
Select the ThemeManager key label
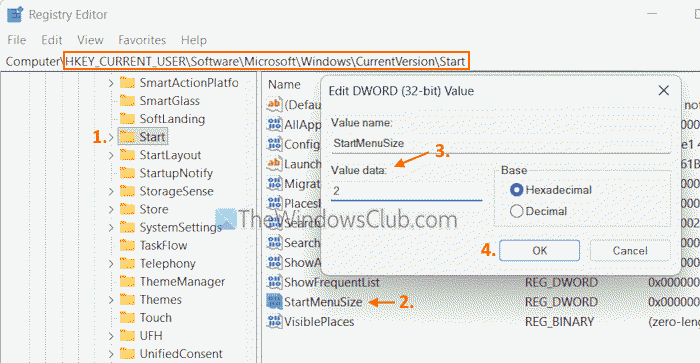click(x=182, y=282)
